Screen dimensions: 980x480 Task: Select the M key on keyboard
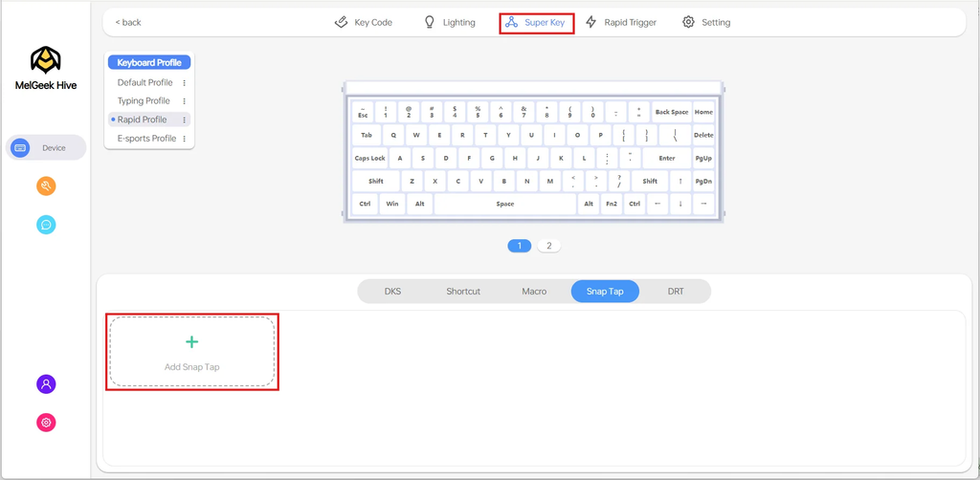550,181
